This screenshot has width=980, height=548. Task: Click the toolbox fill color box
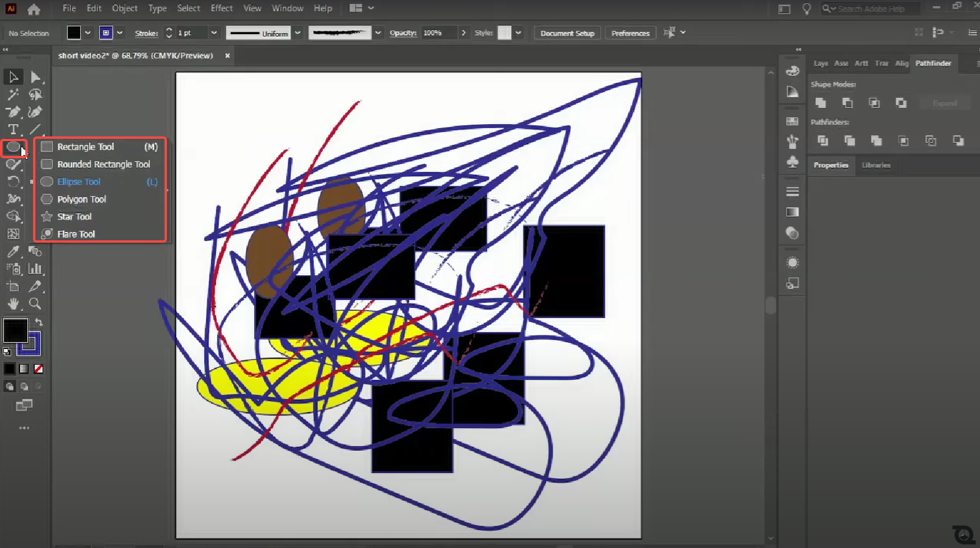tap(15, 331)
